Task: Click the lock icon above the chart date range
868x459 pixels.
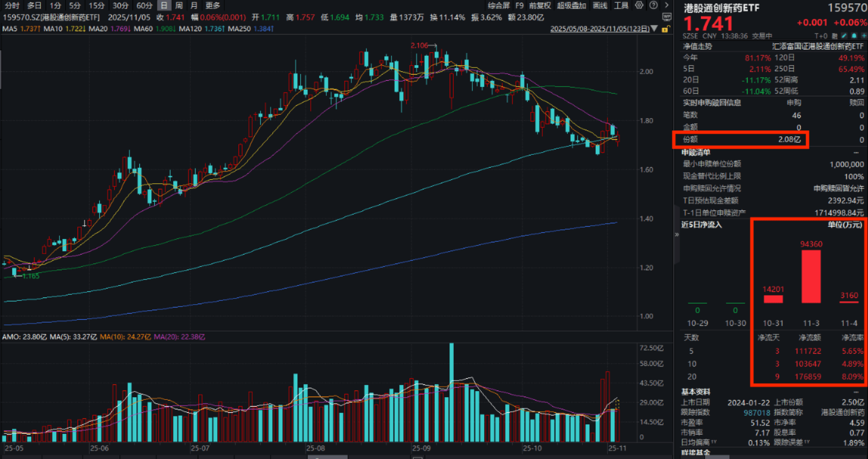Action: tap(665, 29)
